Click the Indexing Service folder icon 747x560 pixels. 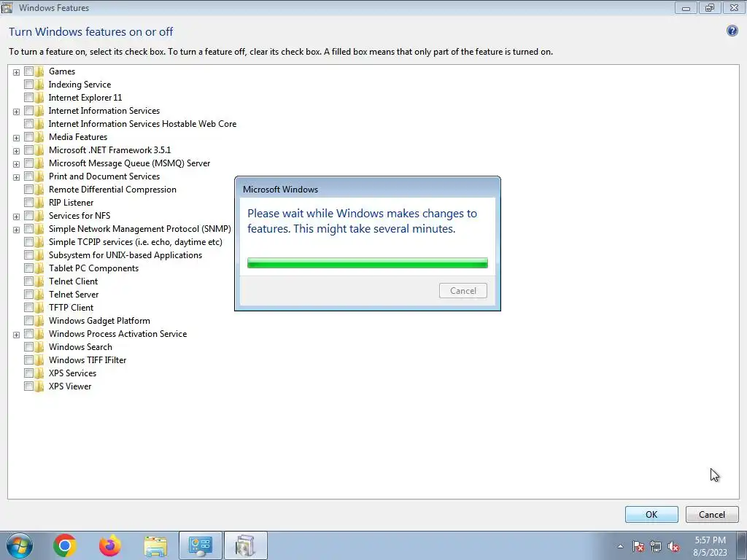tap(39, 85)
